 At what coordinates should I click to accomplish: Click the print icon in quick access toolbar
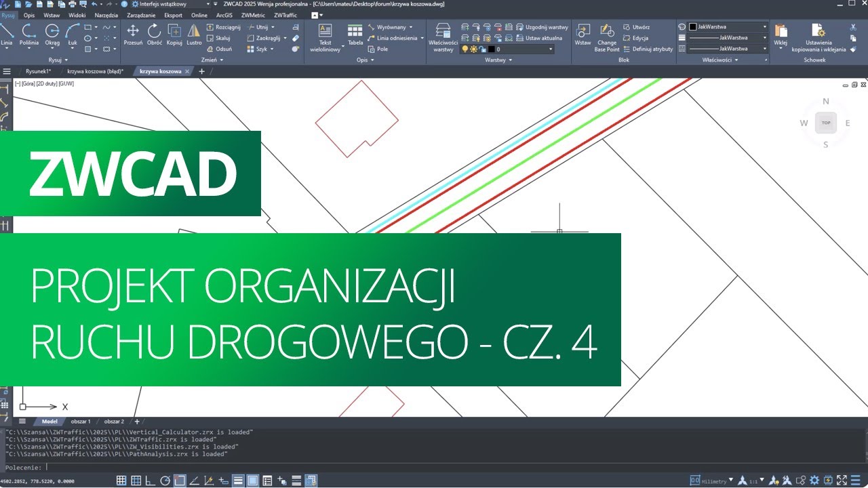pyautogui.click(x=73, y=3)
